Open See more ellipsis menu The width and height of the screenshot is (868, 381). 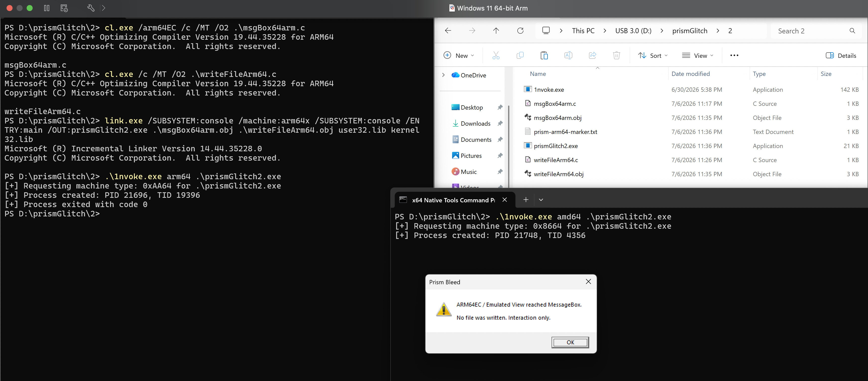point(734,56)
